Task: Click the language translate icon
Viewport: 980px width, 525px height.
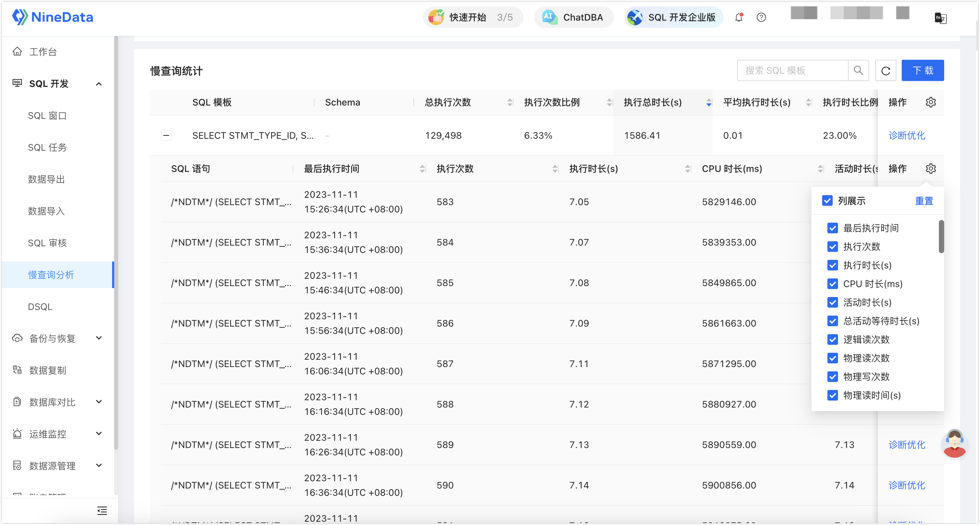Action: point(941,18)
